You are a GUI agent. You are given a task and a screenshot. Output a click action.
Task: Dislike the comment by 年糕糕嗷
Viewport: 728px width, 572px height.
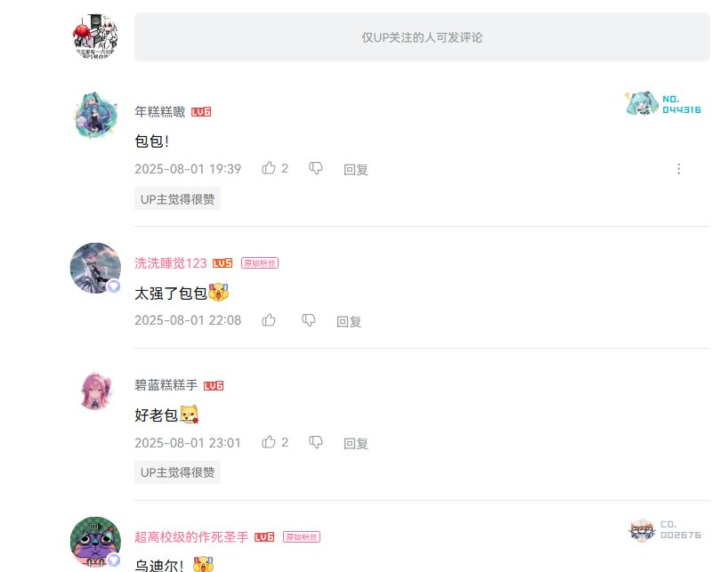point(316,168)
